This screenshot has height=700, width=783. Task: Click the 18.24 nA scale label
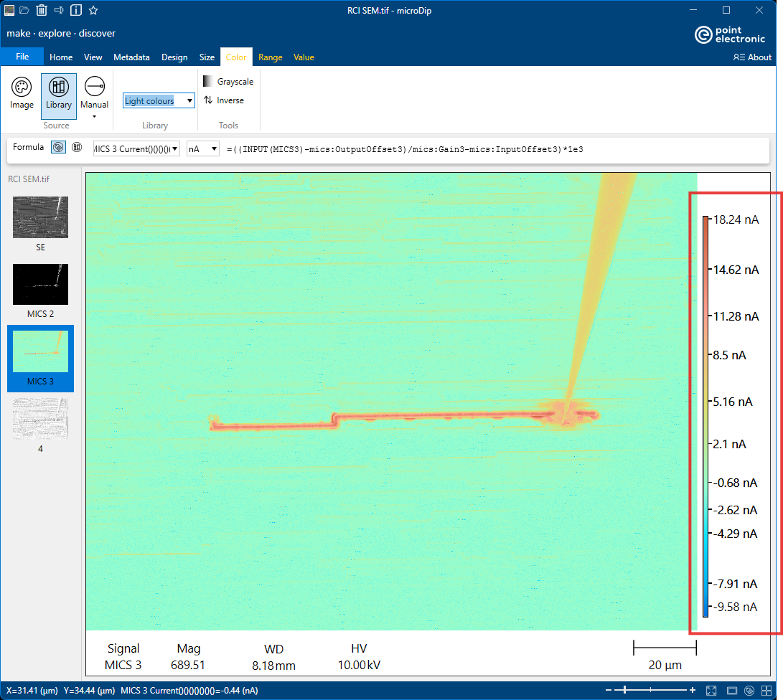[x=736, y=219]
